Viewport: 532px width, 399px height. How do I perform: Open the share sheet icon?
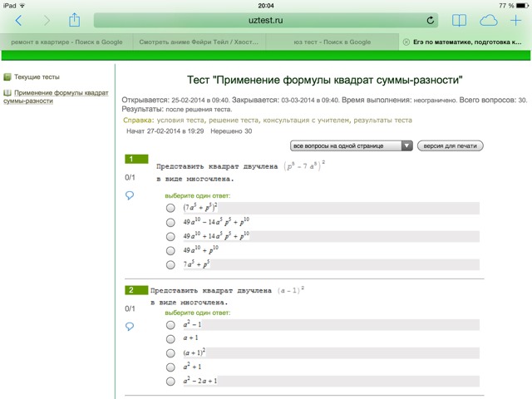[x=74, y=20]
